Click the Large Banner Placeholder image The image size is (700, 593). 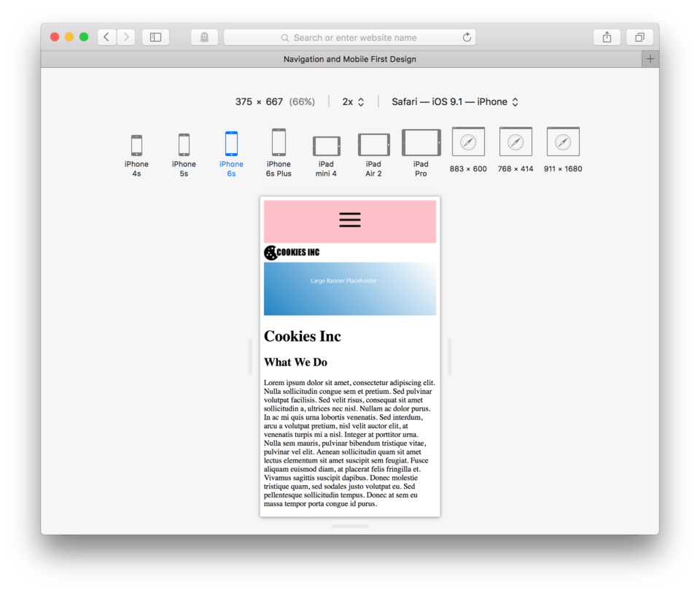[349, 289]
